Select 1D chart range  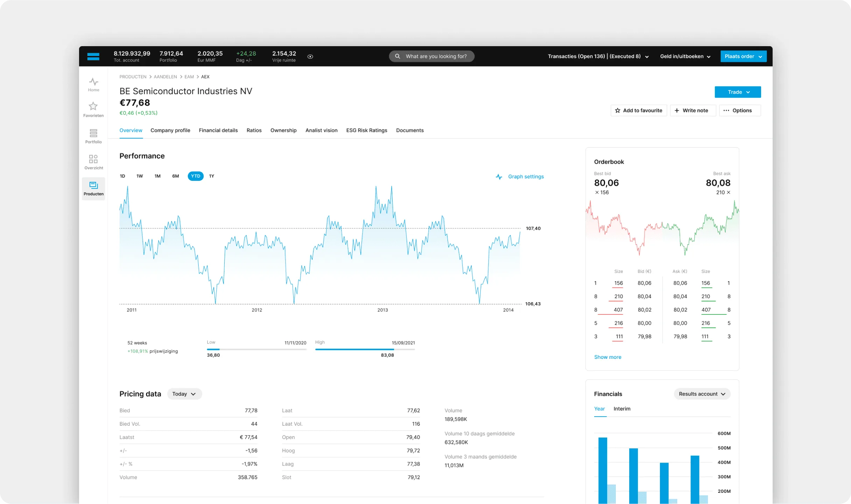pyautogui.click(x=122, y=176)
